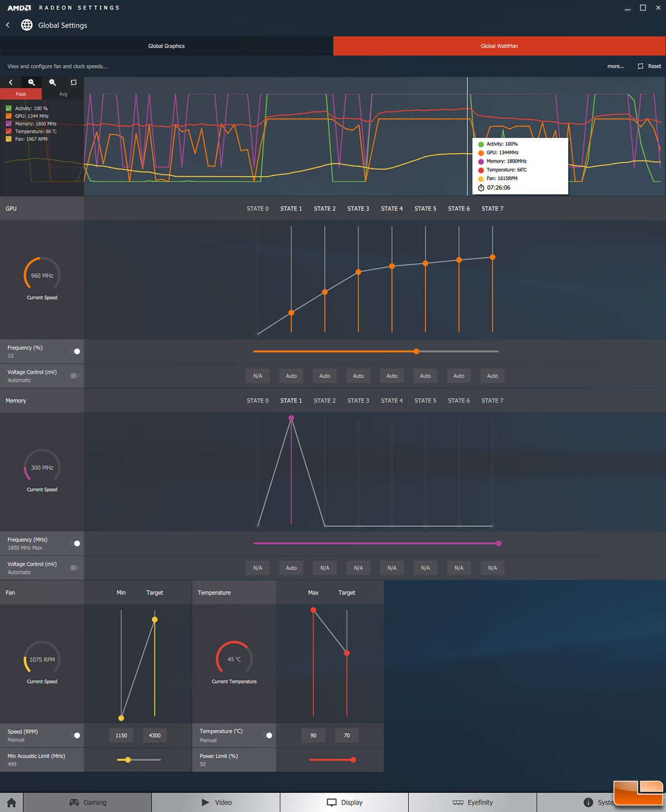This screenshot has width=666, height=812.
Task: Edit the fan Target speed field 4300
Action: [x=155, y=735]
